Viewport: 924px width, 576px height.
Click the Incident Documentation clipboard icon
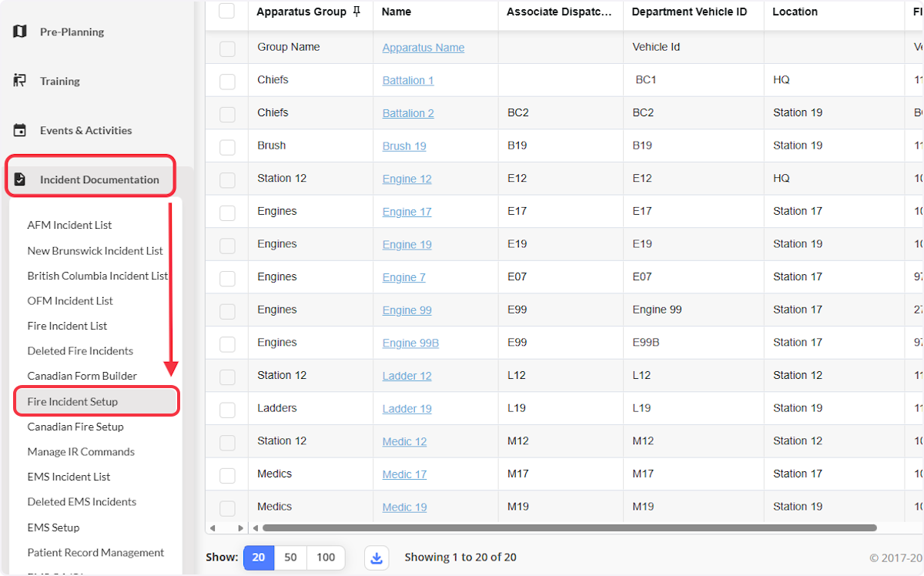click(x=20, y=179)
